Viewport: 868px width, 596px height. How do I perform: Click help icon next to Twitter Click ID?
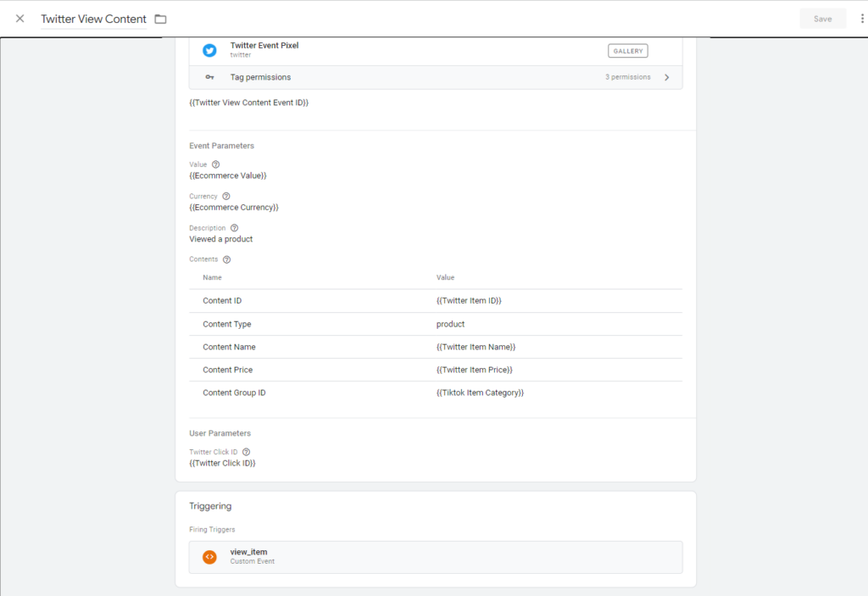pyautogui.click(x=246, y=452)
